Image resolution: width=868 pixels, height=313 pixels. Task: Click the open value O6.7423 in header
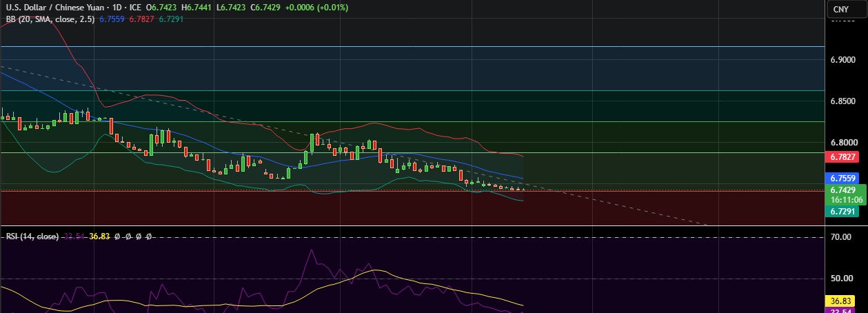(163, 8)
